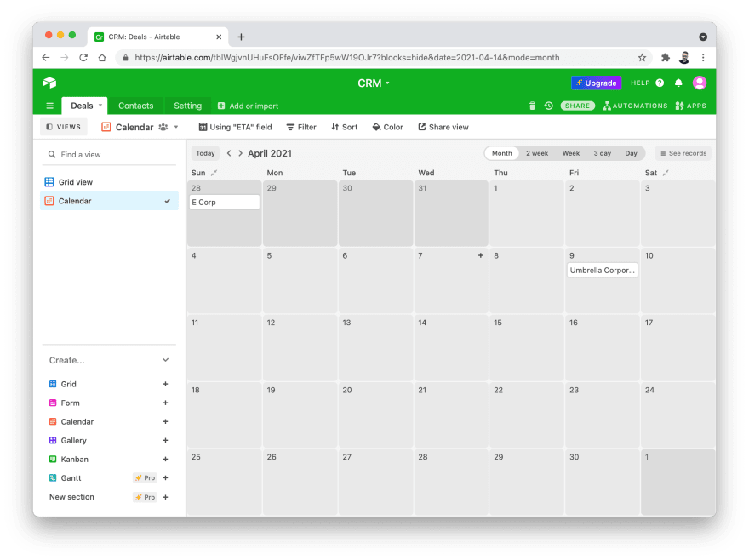
Task: Select the Deals table tab
Action: (83, 106)
